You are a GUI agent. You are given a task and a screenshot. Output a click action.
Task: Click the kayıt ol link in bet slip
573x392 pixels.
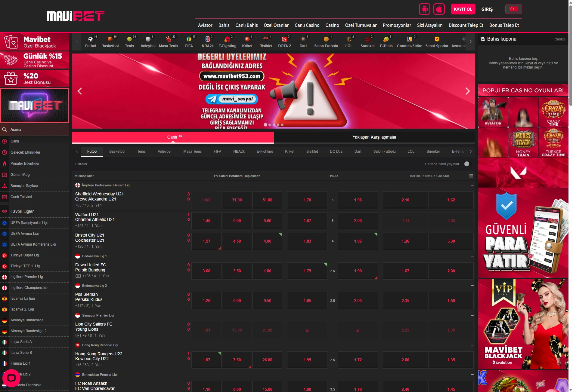[531, 63]
